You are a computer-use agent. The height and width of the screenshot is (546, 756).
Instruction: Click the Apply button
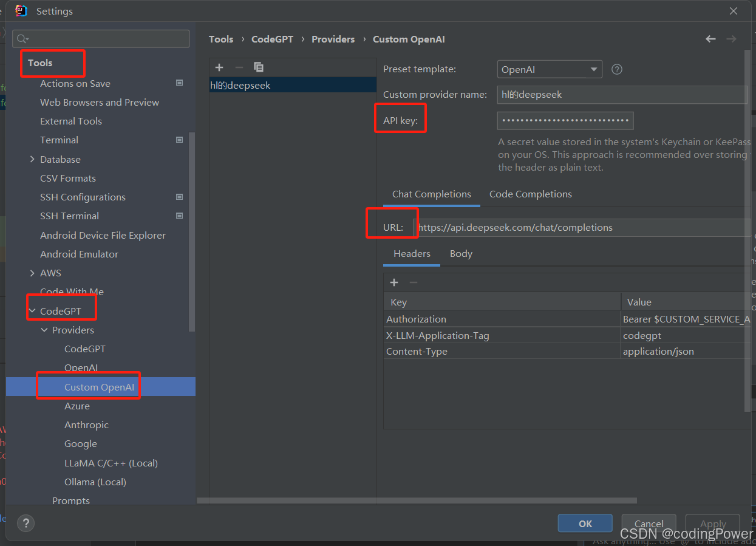coord(713,524)
